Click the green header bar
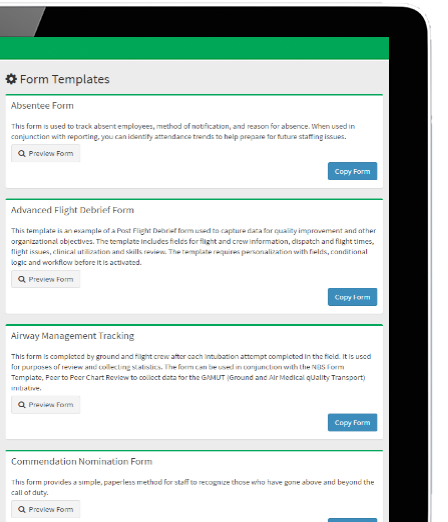 pos(194,48)
